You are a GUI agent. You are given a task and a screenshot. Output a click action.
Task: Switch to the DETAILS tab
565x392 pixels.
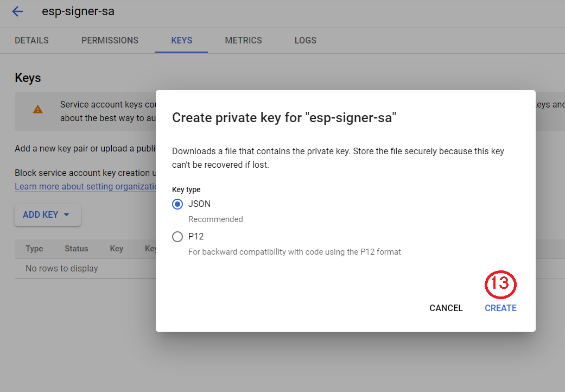point(31,40)
